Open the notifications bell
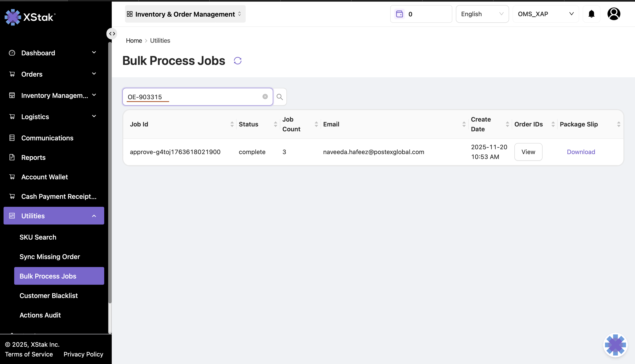The width and height of the screenshot is (635, 364). point(591,14)
